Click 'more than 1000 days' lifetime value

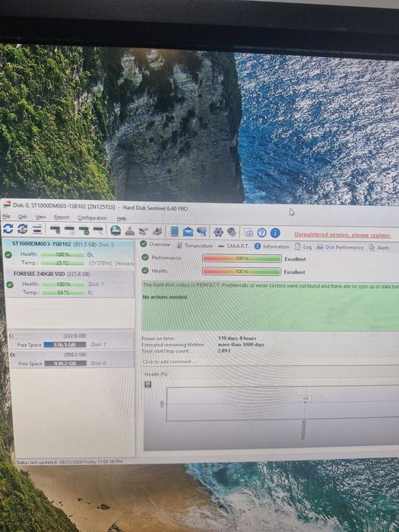[x=241, y=344]
